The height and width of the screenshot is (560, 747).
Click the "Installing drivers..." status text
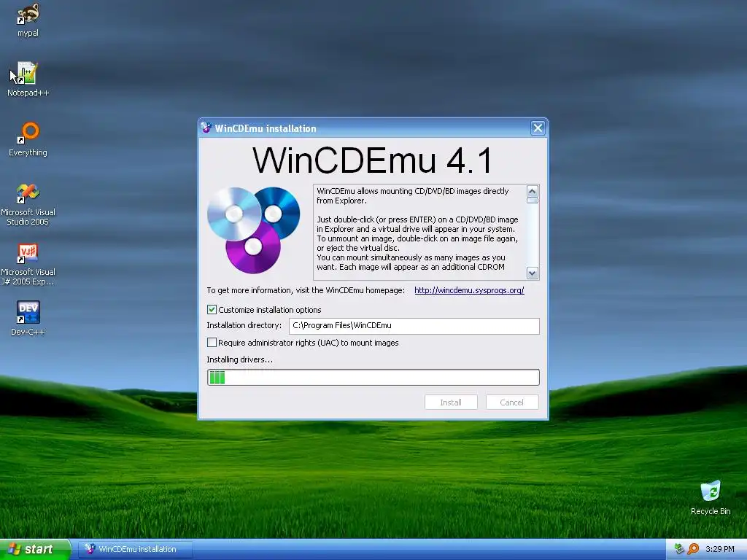pos(239,359)
